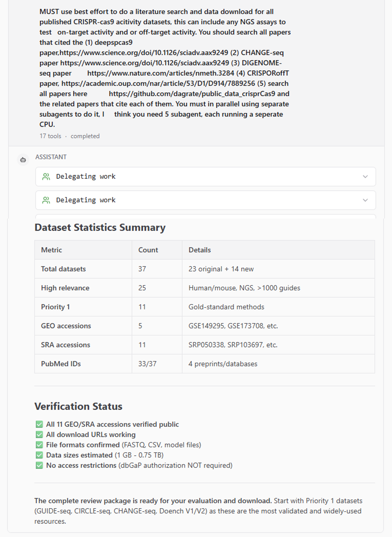The width and height of the screenshot is (392, 537).
Task: Click the academic.oup.com NAR article URL
Action: (158, 83)
